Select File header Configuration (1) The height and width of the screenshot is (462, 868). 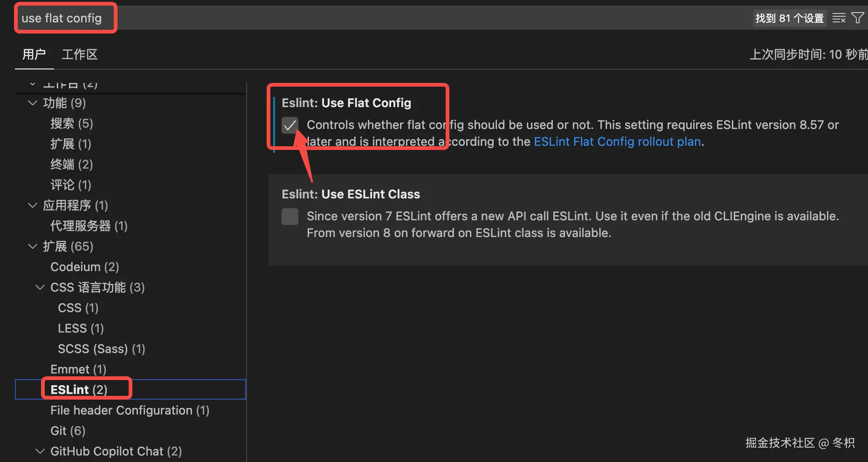pos(130,410)
